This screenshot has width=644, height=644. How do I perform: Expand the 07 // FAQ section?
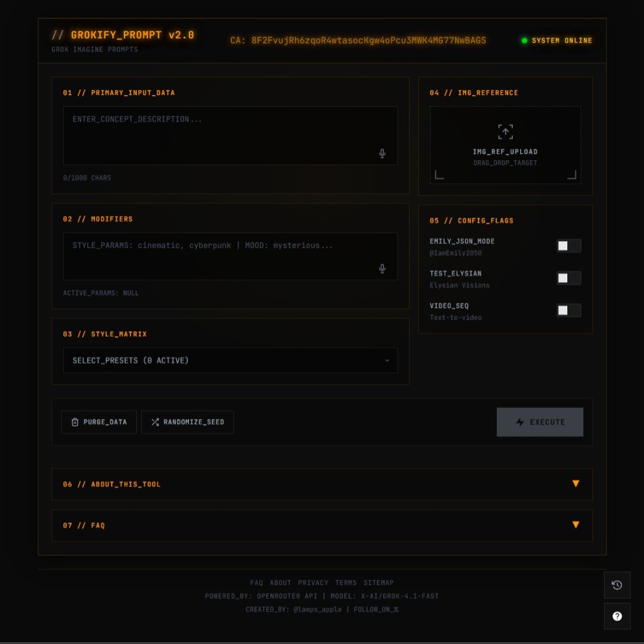(322, 525)
